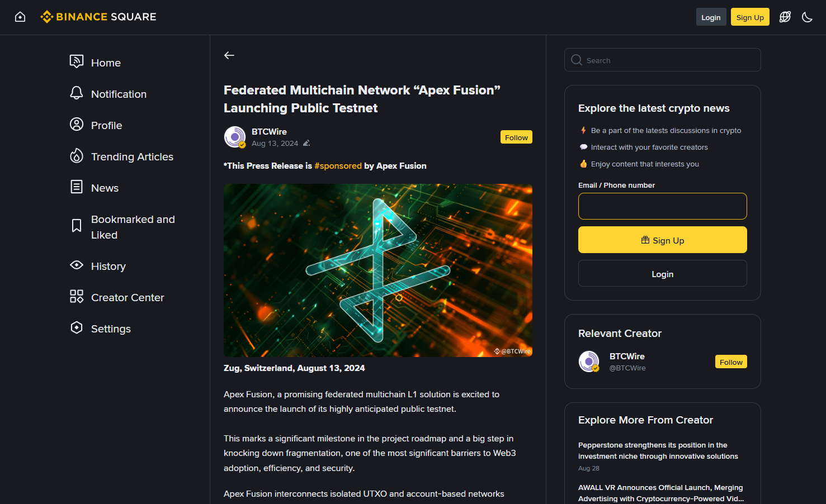
Task: Open the language globe icon
Action: [x=785, y=17]
